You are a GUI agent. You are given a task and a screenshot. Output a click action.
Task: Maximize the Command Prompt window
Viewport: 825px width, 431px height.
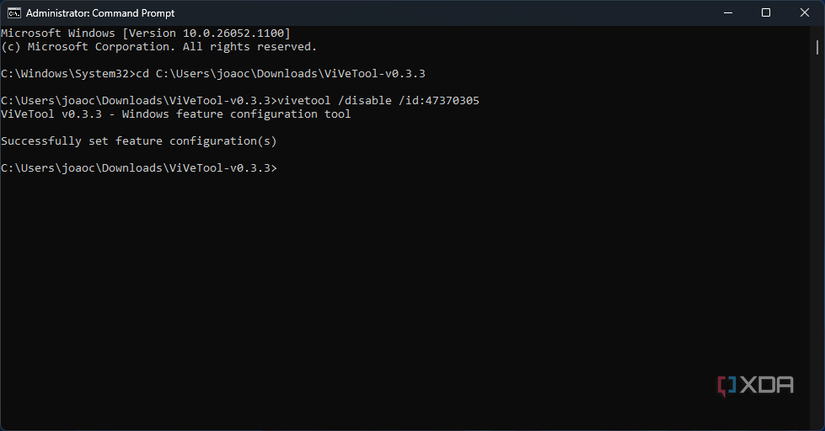[x=766, y=12]
